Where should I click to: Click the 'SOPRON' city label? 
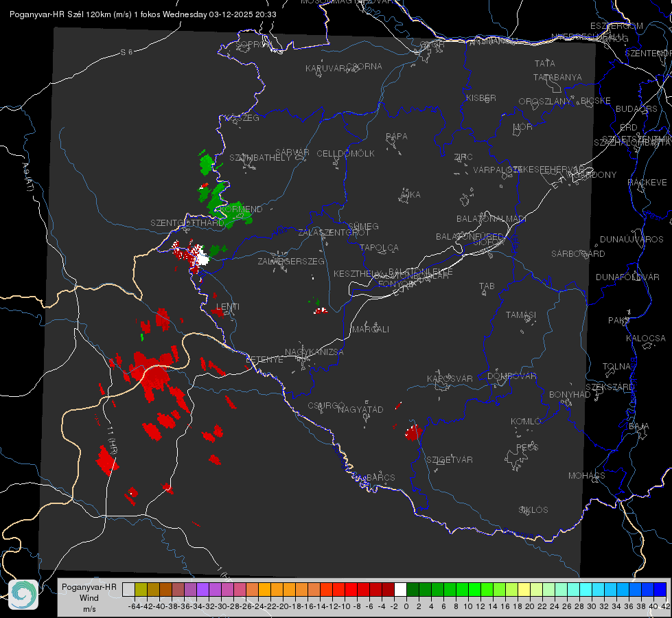pos(253,44)
